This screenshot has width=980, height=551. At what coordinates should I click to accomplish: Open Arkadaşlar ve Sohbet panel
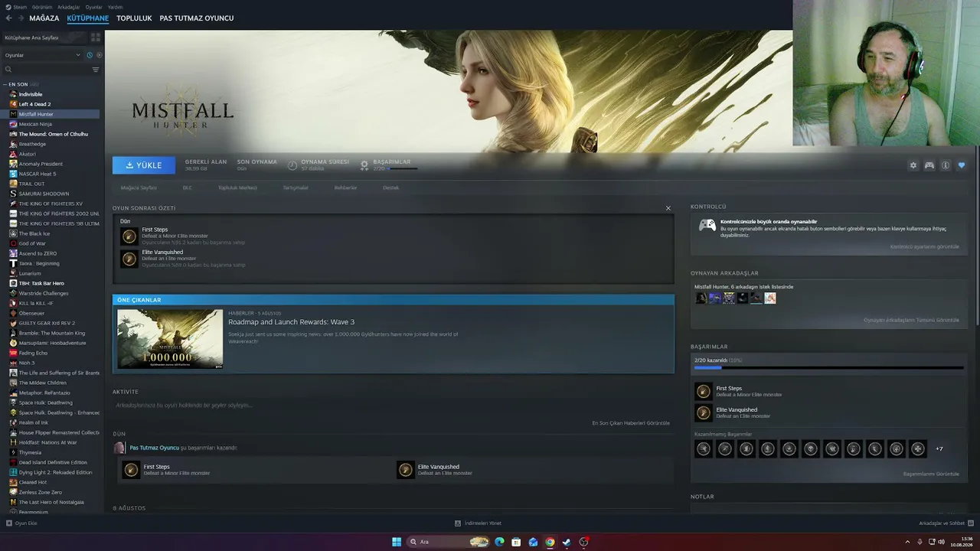tap(946, 523)
